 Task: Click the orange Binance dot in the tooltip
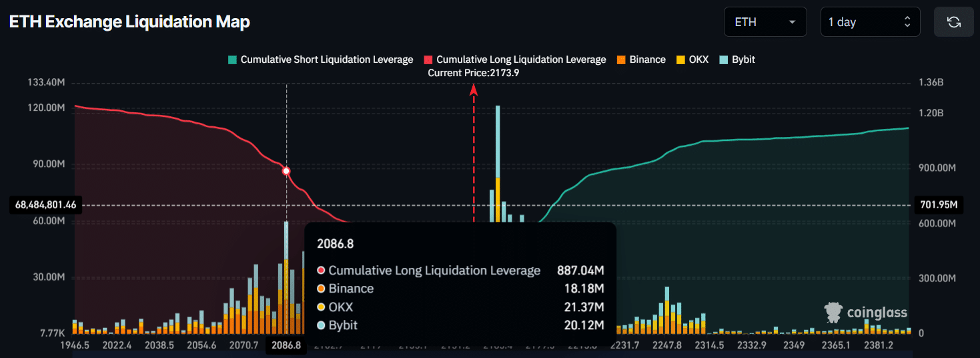pos(321,289)
